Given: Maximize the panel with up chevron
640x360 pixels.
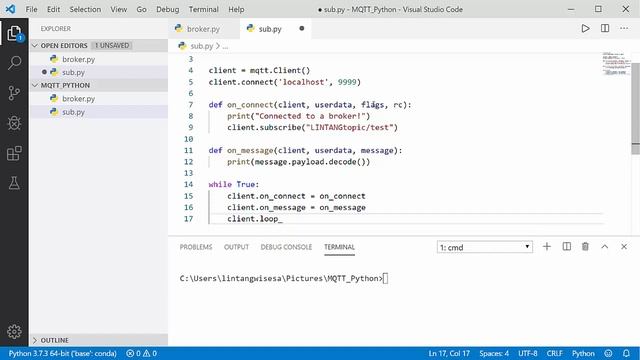Looking at the screenshot, I should pos(604,247).
